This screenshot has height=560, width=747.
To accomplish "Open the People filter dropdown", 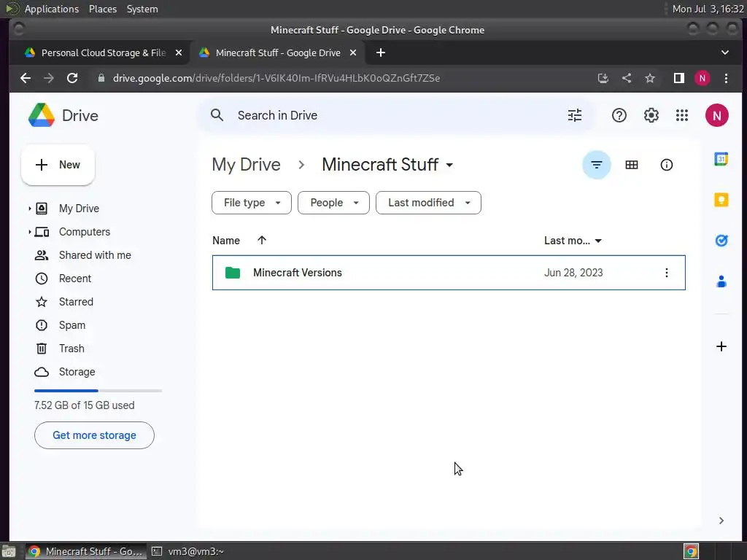I will click(x=333, y=203).
